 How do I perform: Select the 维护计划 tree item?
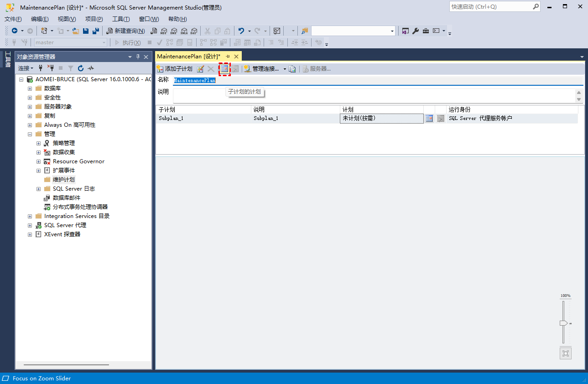63,180
